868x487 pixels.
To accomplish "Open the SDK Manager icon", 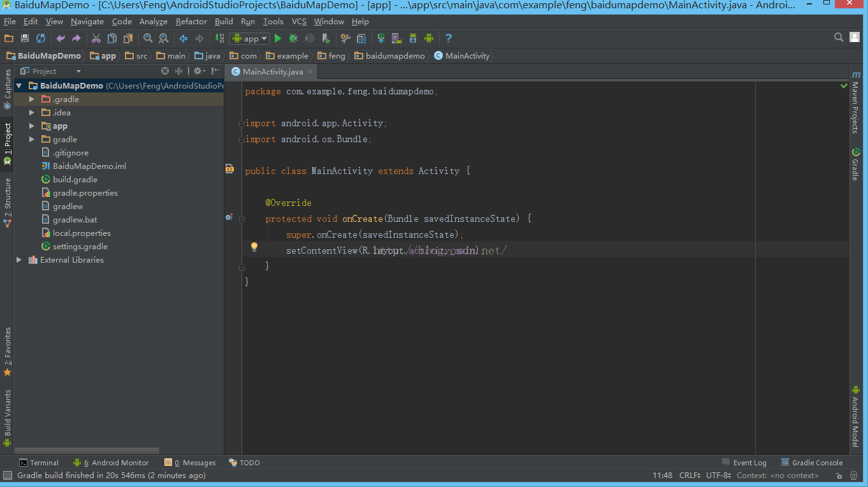I will tap(412, 38).
